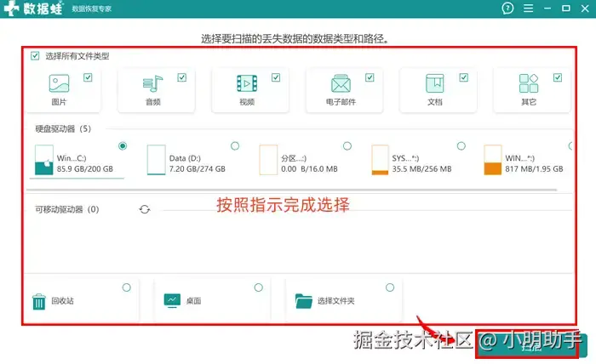
Task: Click the 桌面 label text
Action: click(x=193, y=301)
